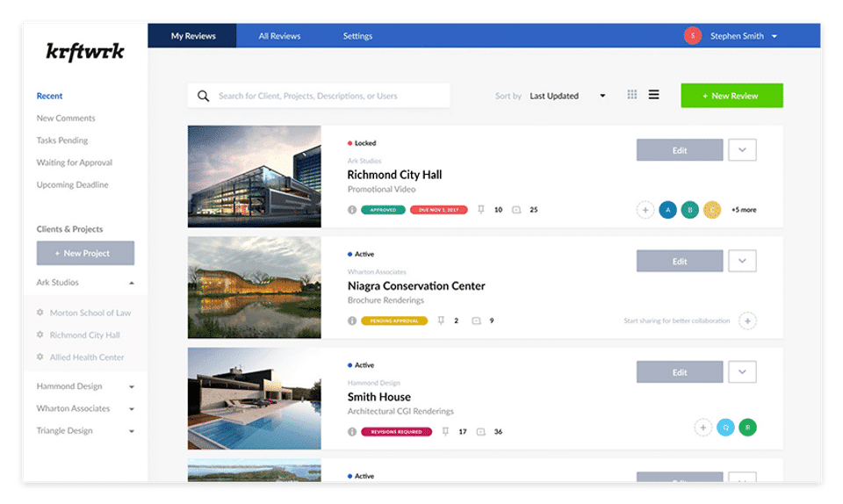Expand options chevron for Richmond City Hall
The height and width of the screenshot is (504, 843).
pyautogui.click(x=742, y=150)
